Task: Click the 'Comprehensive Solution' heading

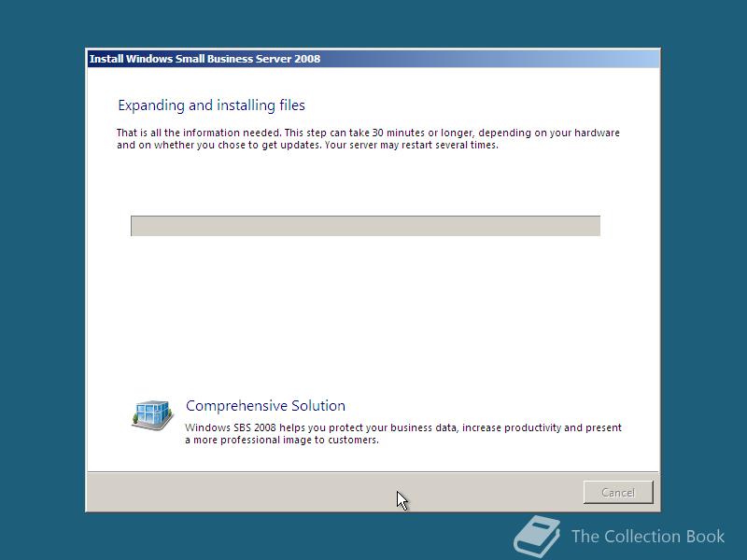Action: pyautogui.click(x=265, y=406)
